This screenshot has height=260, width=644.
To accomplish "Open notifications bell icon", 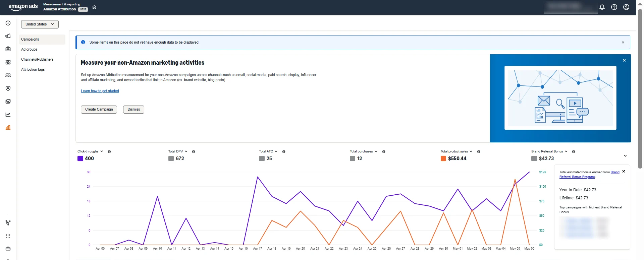I will point(602,7).
